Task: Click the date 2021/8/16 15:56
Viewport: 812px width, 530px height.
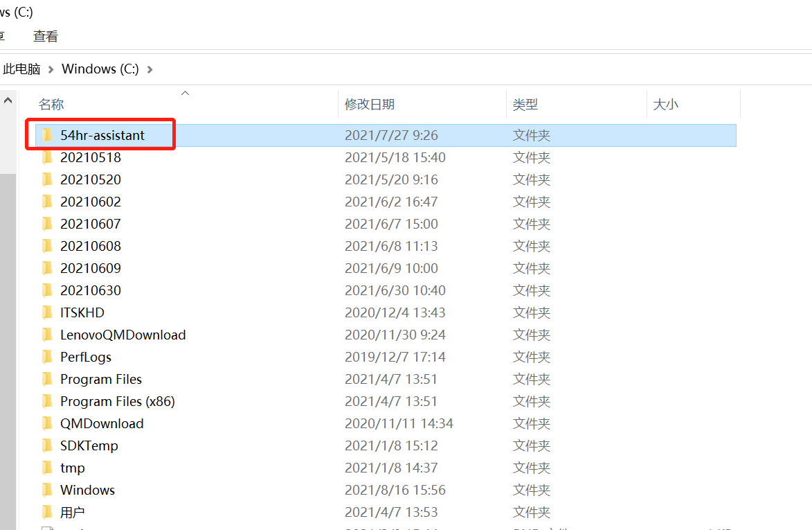Action: tap(395, 490)
